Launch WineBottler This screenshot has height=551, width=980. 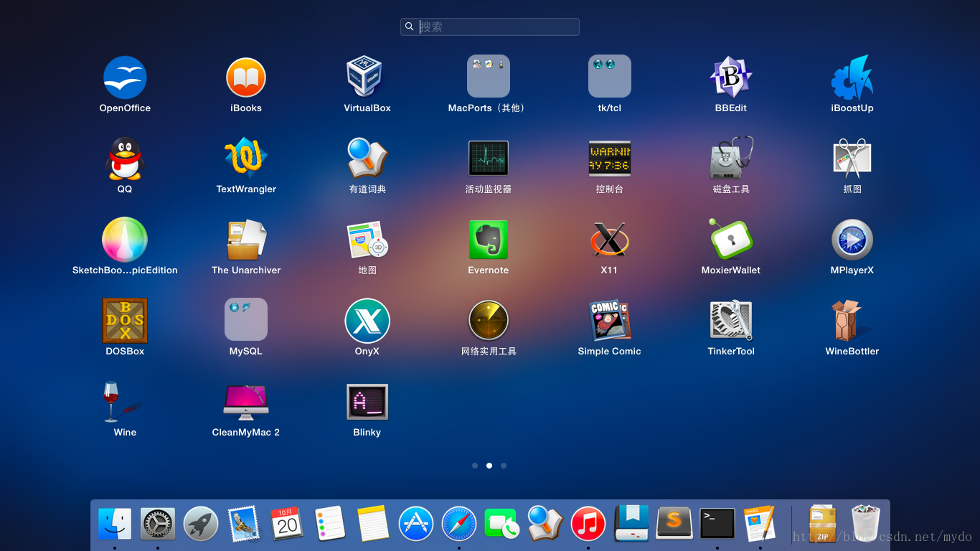(x=851, y=320)
